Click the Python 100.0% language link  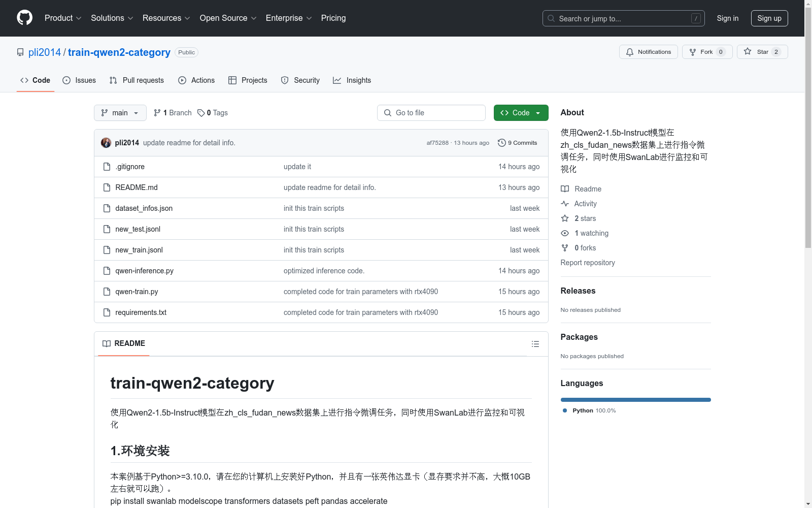pos(589,410)
